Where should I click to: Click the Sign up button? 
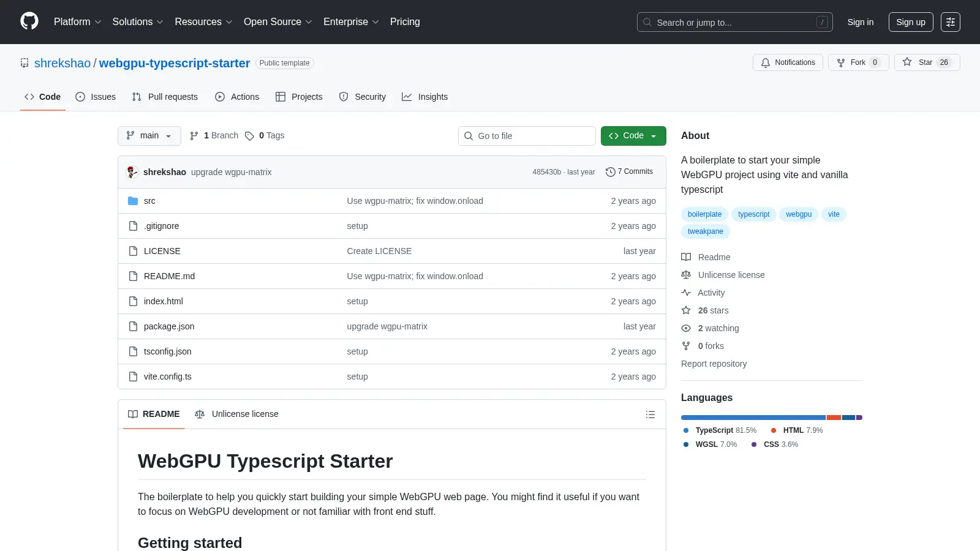pyautogui.click(x=911, y=22)
